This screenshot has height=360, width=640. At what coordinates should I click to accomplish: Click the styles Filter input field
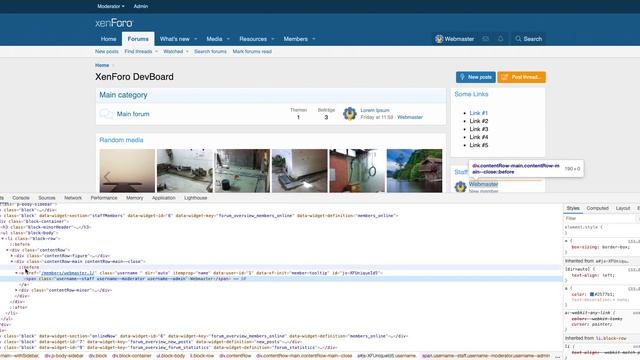(x=600, y=218)
